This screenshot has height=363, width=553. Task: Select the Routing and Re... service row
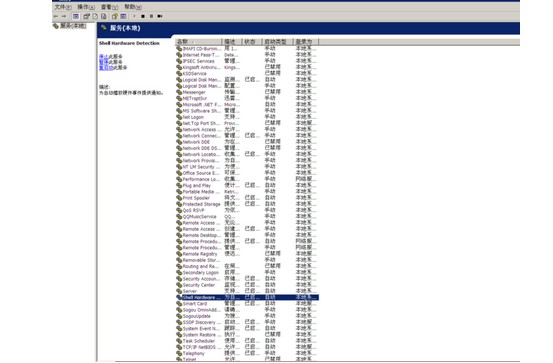pos(247,266)
